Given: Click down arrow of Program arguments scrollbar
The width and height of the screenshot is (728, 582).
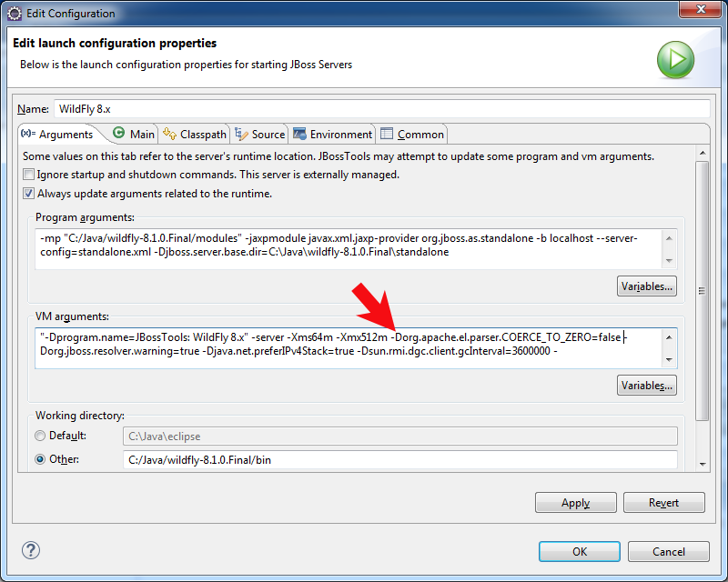Looking at the screenshot, I should click(669, 260).
